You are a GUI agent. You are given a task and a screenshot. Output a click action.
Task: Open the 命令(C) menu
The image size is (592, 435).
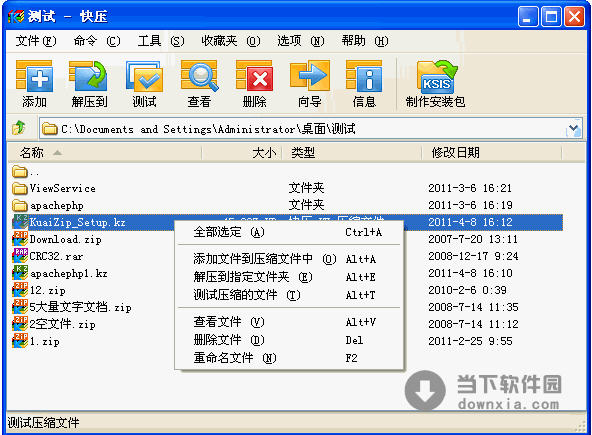tap(97, 41)
